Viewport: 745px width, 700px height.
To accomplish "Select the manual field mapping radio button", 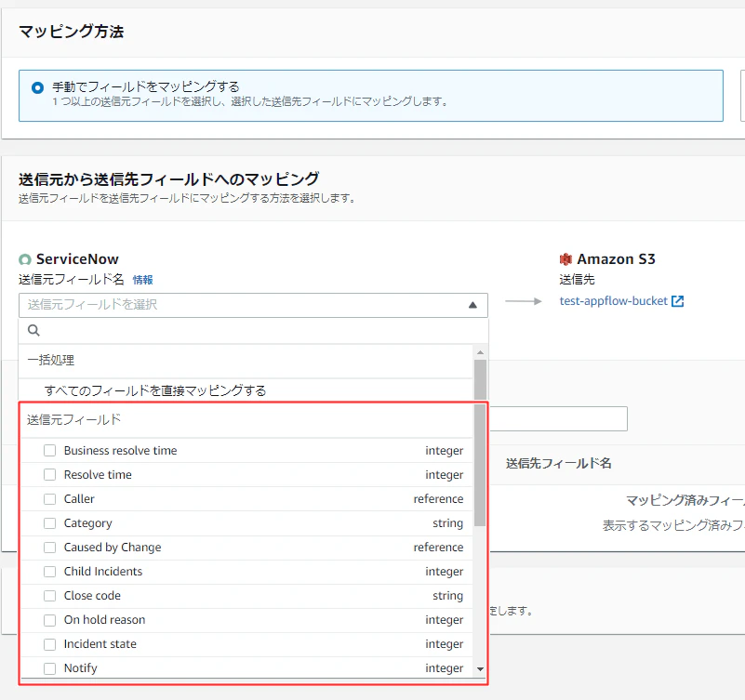I will (37, 88).
